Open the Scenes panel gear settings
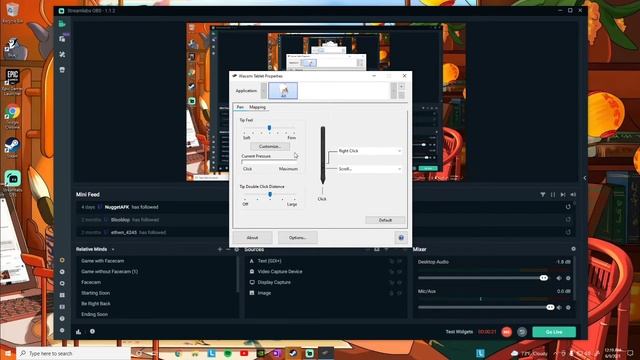The image size is (640, 360). (x=237, y=249)
